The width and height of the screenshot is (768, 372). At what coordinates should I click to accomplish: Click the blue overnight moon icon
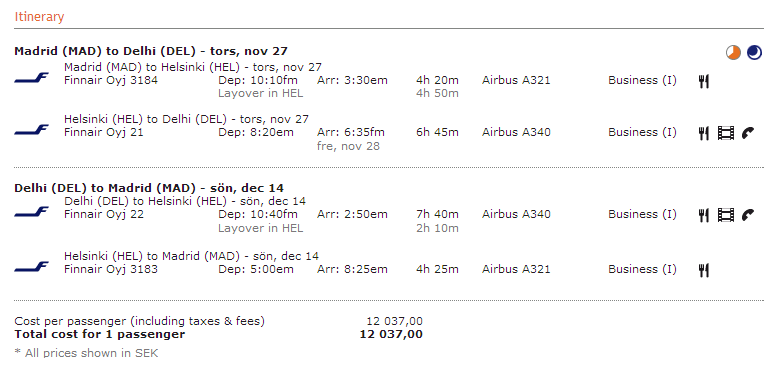coord(754,52)
